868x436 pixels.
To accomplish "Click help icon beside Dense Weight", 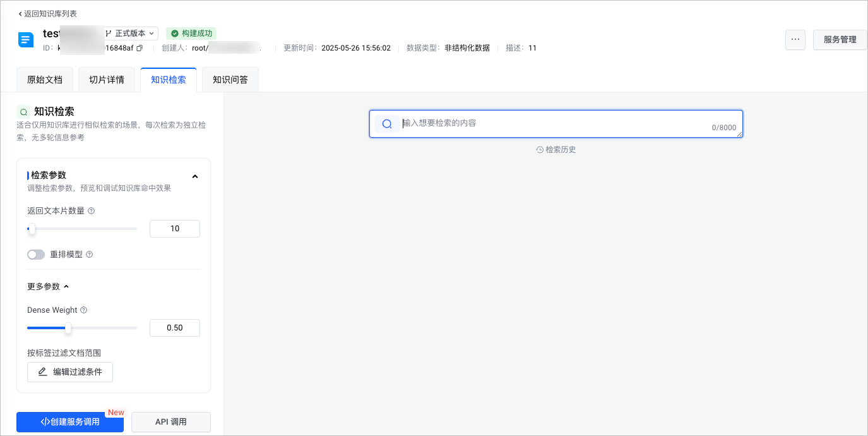I will (84, 310).
